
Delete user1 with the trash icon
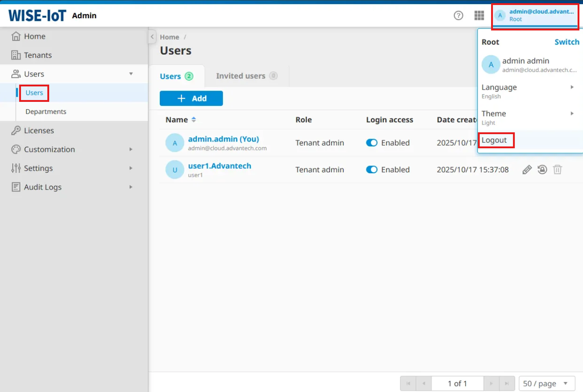point(558,170)
